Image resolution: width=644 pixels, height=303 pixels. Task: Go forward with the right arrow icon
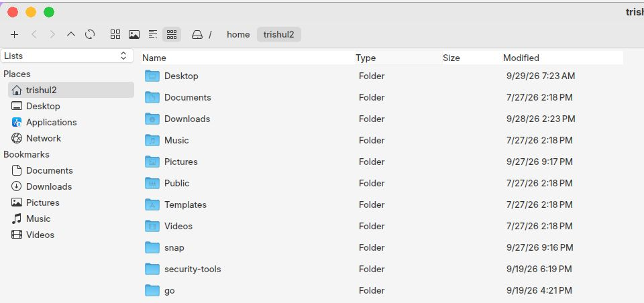[x=52, y=34]
